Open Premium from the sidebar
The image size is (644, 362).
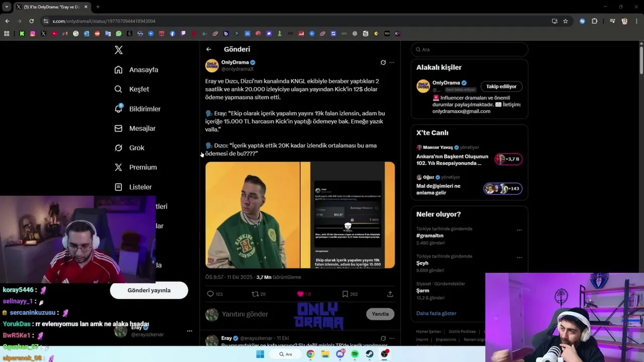pyautogui.click(x=135, y=167)
